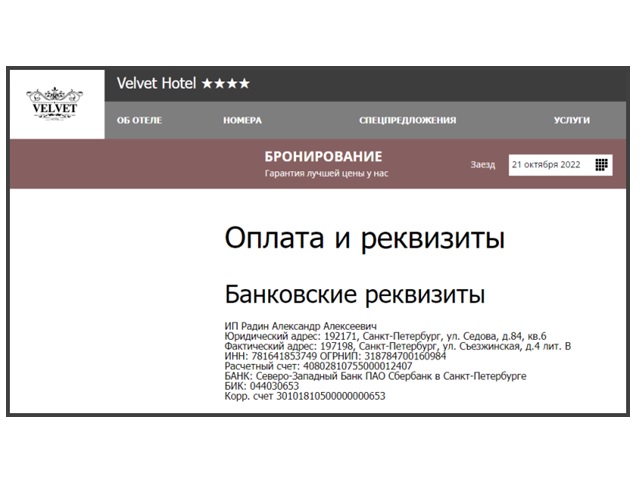This screenshot has width=644, height=499.
Task: Click the Заезд label
Action: [x=482, y=165]
